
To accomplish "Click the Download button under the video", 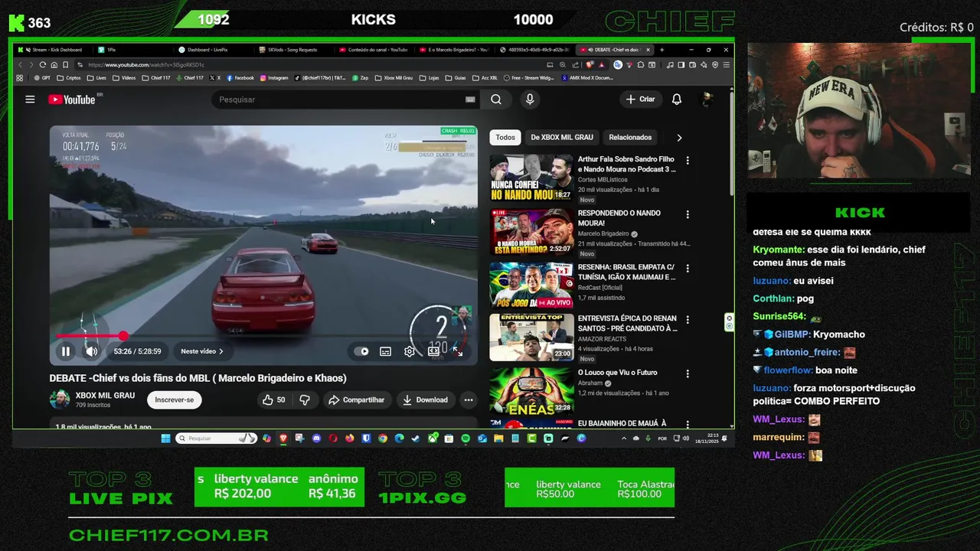I will (x=425, y=399).
